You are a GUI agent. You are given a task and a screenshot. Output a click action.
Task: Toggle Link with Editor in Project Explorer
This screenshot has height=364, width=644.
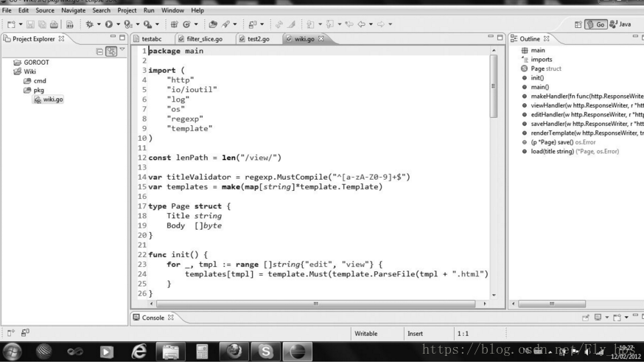click(111, 52)
